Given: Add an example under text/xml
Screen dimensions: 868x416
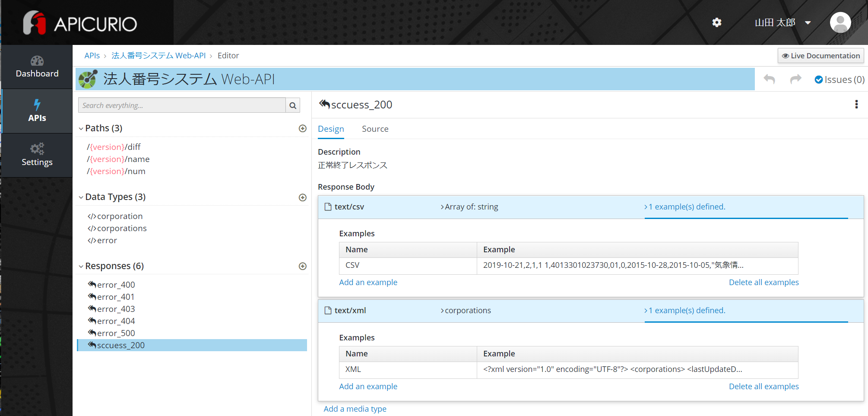Looking at the screenshot, I should (368, 386).
